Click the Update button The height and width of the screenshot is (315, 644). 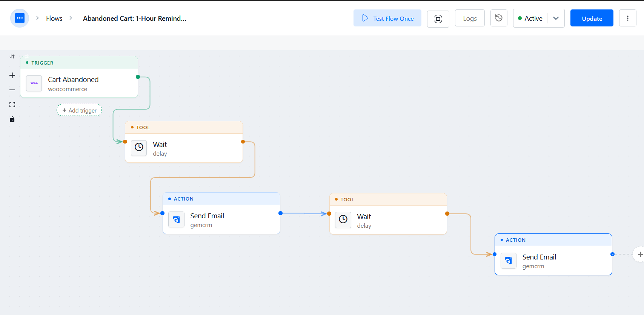point(592,18)
